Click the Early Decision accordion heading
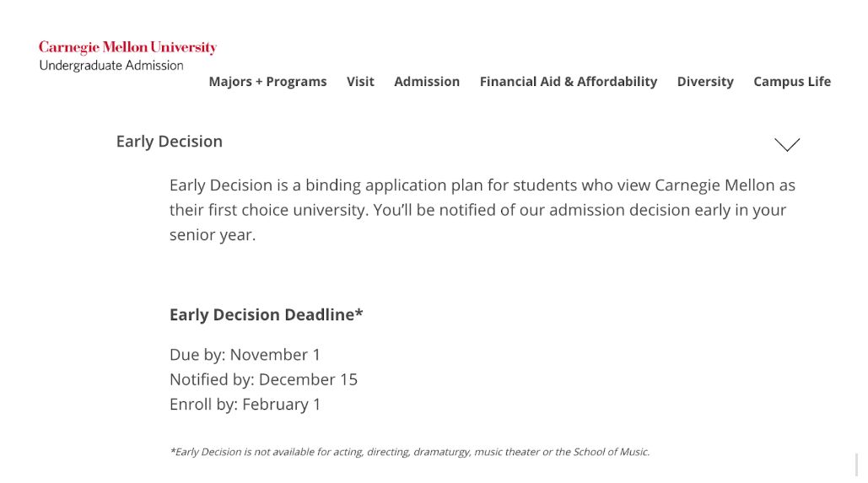Image resolution: width=868 pixels, height=483 pixels. point(170,142)
